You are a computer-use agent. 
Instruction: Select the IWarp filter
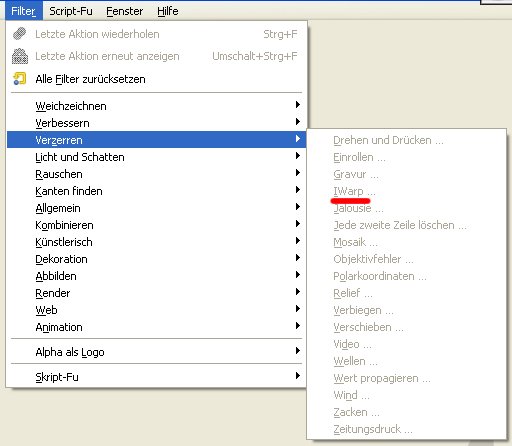coord(407,191)
